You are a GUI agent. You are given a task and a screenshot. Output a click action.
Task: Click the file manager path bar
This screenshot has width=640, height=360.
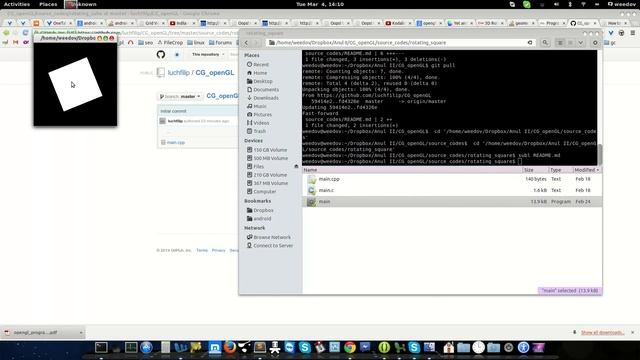pos(400,42)
